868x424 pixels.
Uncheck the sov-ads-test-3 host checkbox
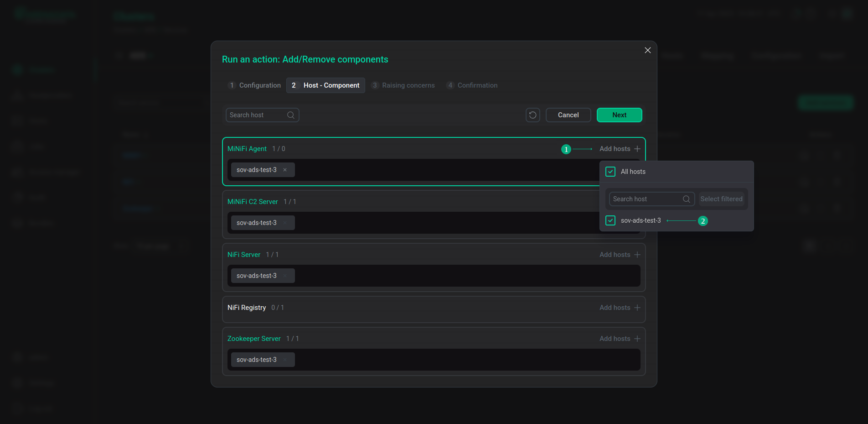pyautogui.click(x=610, y=220)
